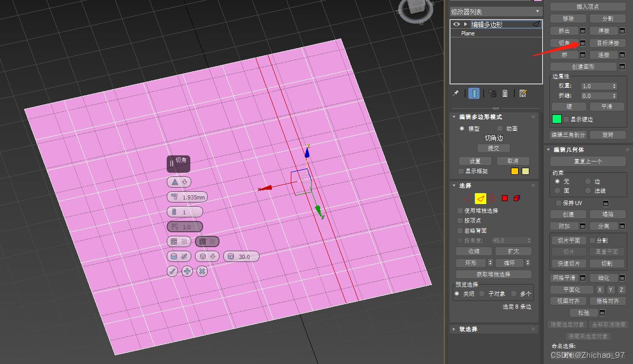Open settings box next to 分离
The width and height of the screenshot is (633, 364).
622,226
